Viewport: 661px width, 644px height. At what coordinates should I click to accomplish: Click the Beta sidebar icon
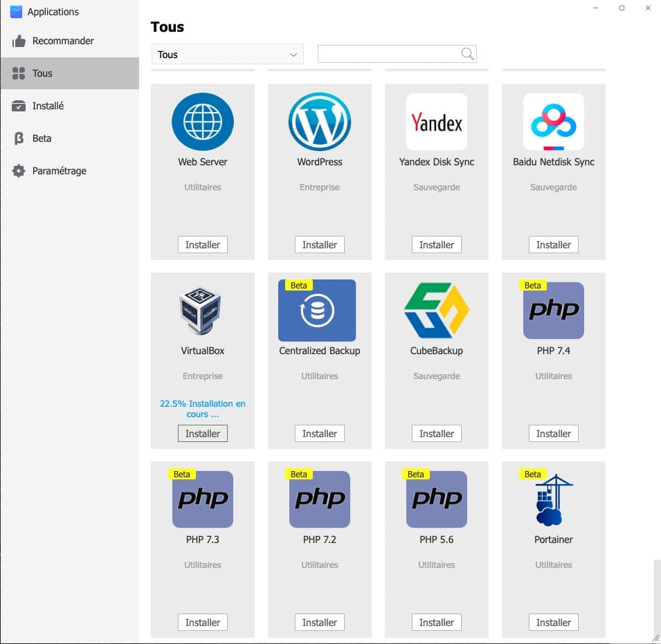(19, 138)
